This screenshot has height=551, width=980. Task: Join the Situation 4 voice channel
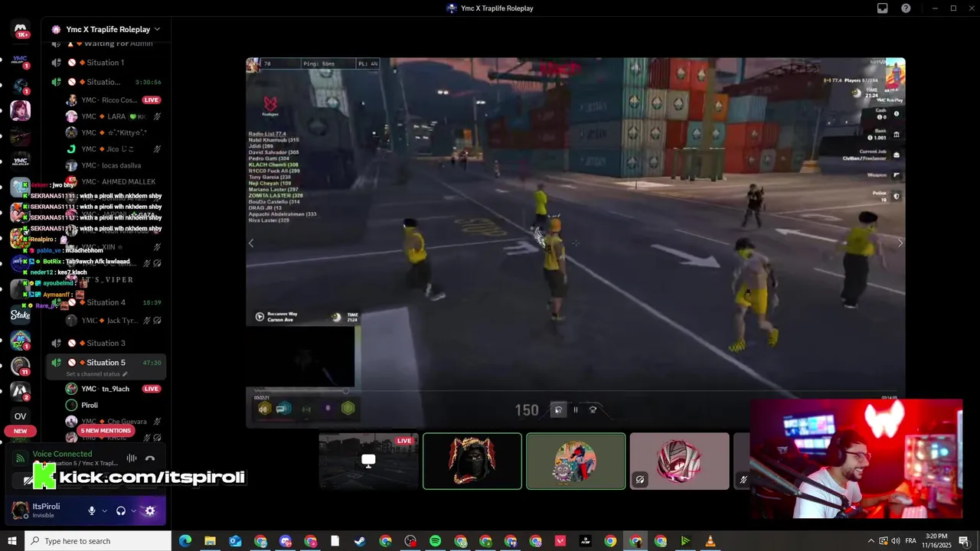tap(106, 302)
